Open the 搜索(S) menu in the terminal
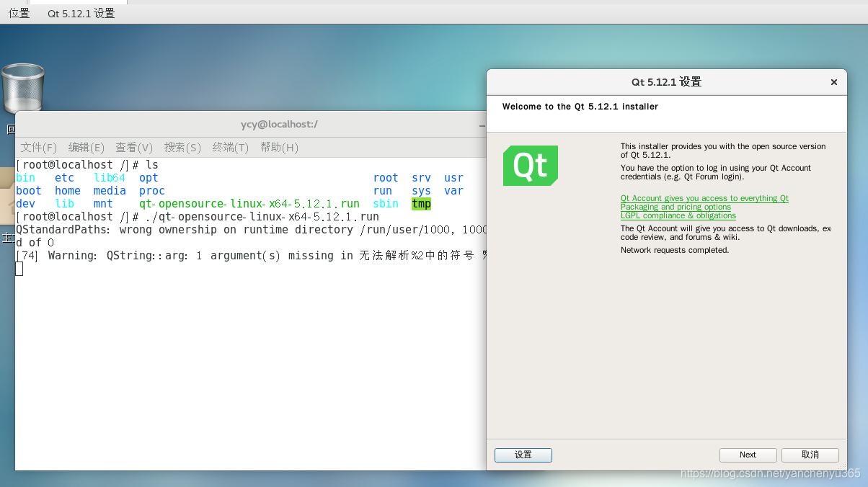The height and width of the screenshot is (487, 868). [182, 147]
